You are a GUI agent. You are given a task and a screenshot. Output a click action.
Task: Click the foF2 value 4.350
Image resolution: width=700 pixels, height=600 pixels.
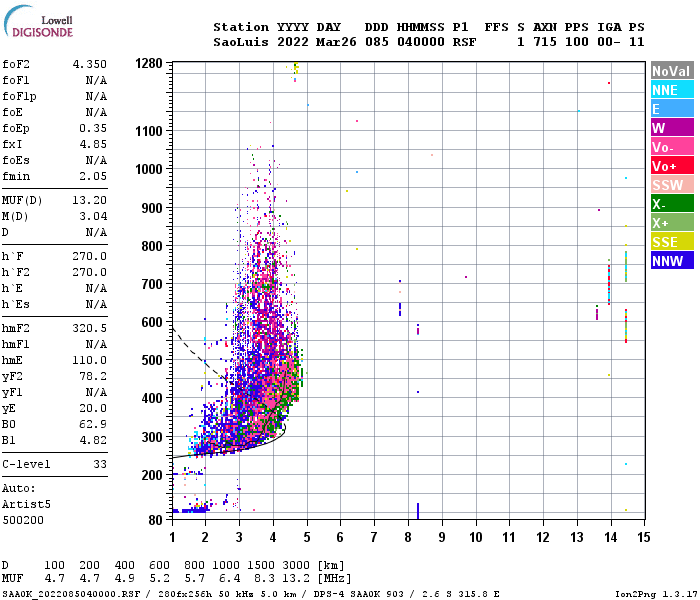[x=90, y=64]
